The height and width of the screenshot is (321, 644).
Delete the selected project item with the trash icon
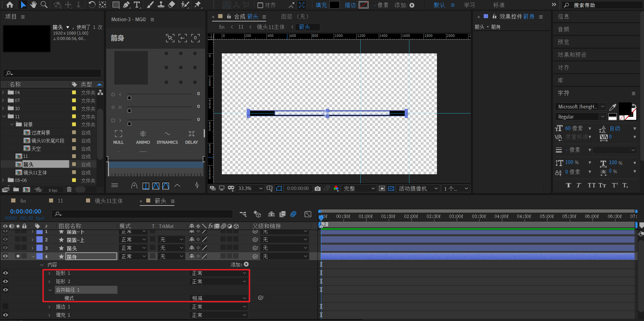point(69,190)
